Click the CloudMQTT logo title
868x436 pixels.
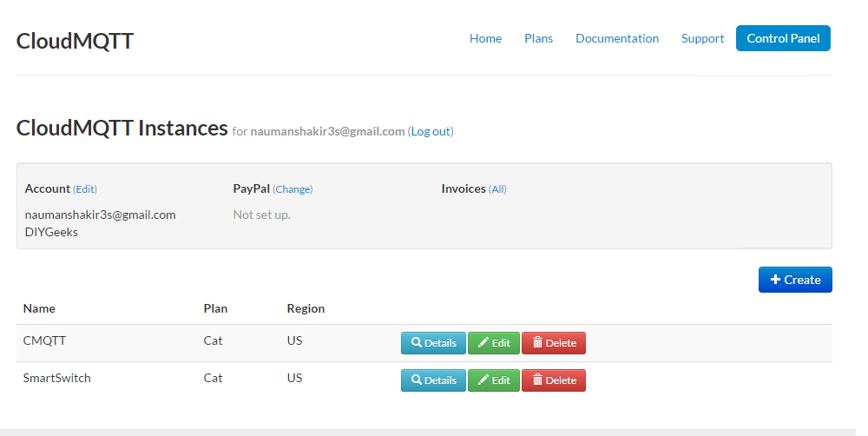pyautogui.click(x=75, y=41)
